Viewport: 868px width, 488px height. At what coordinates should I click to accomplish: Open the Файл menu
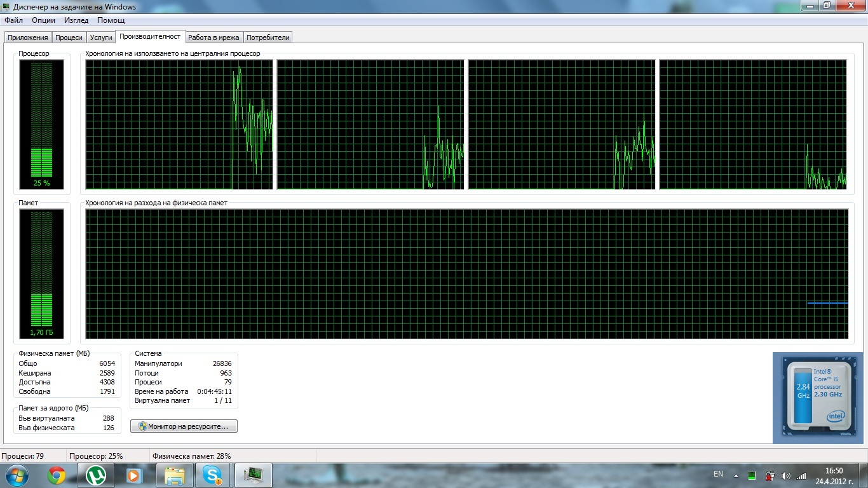point(13,20)
